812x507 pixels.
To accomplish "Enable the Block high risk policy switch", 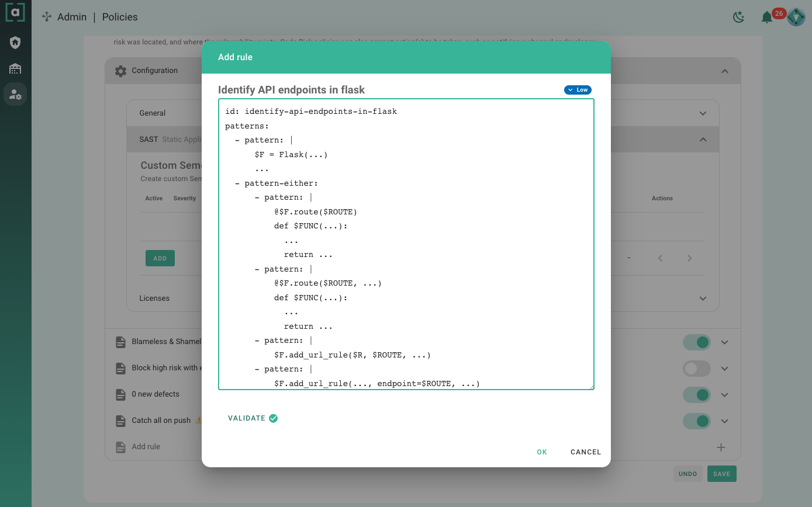I will [696, 369].
